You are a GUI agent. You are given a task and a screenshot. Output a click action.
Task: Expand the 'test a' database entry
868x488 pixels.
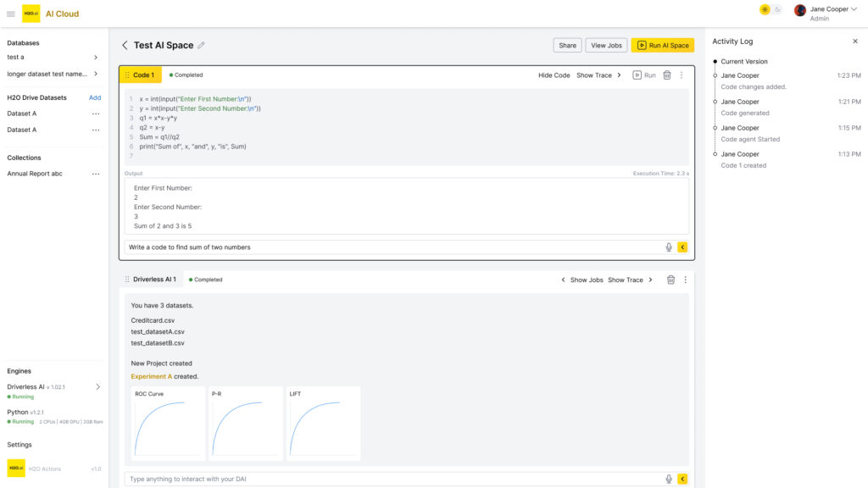pos(95,57)
